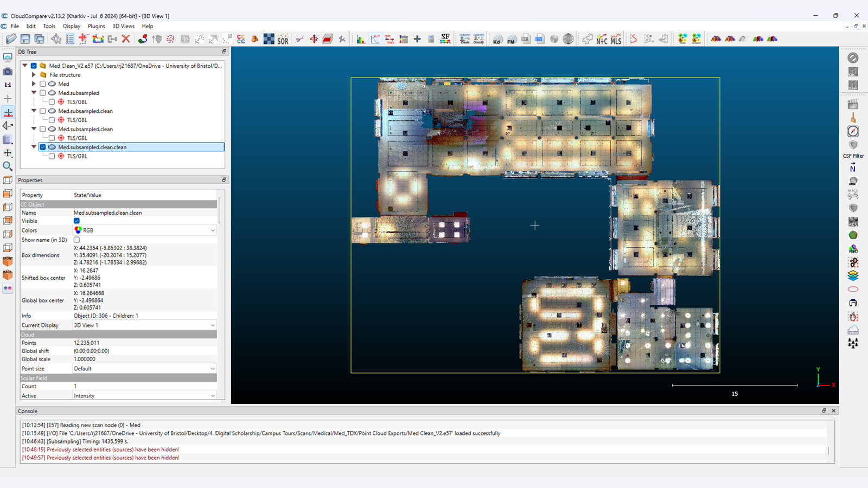Open the Tools menu

49,26
